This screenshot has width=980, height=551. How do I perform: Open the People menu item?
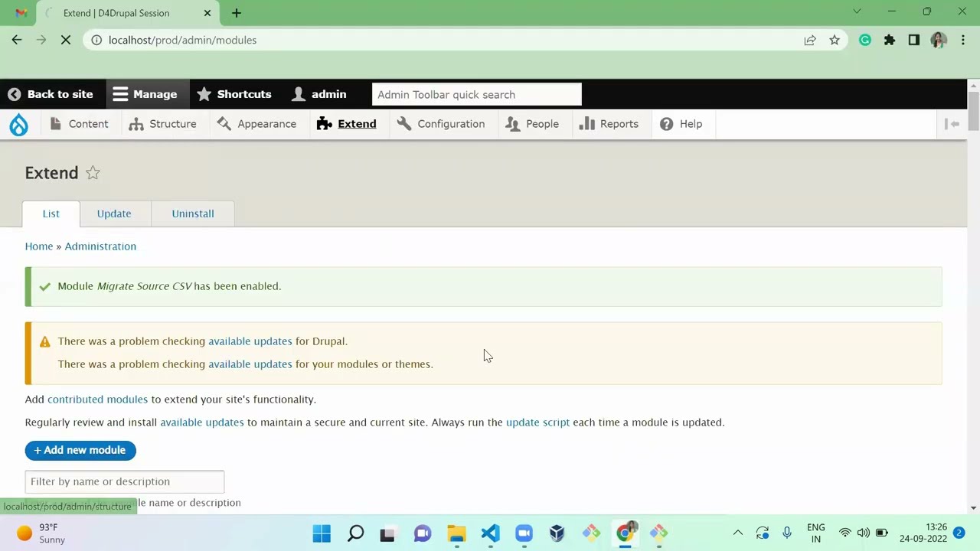coord(532,124)
